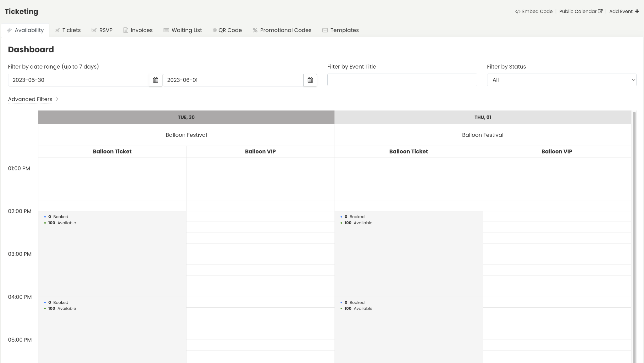Click the Advanced Filters chevron arrow
644x363 pixels.
tap(57, 99)
